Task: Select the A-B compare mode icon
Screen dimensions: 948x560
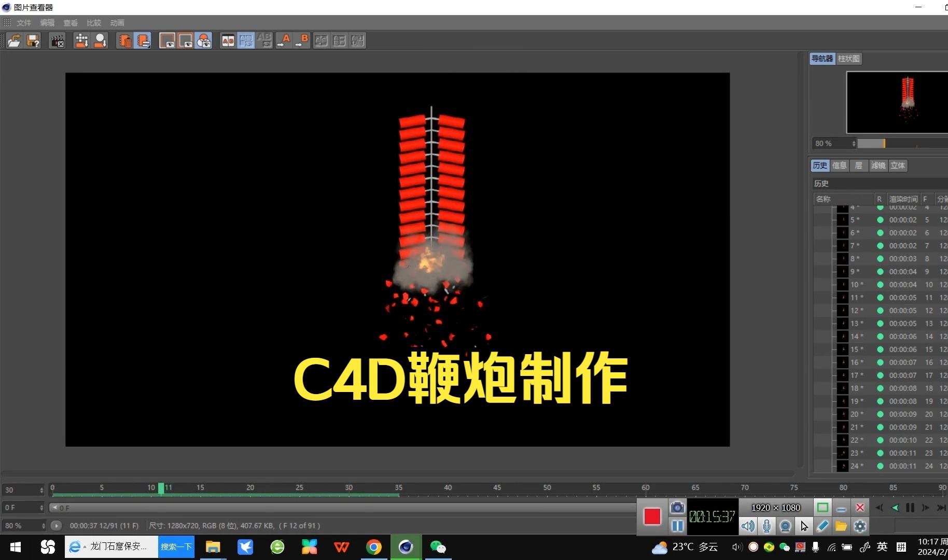Action: tap(228, 40)
